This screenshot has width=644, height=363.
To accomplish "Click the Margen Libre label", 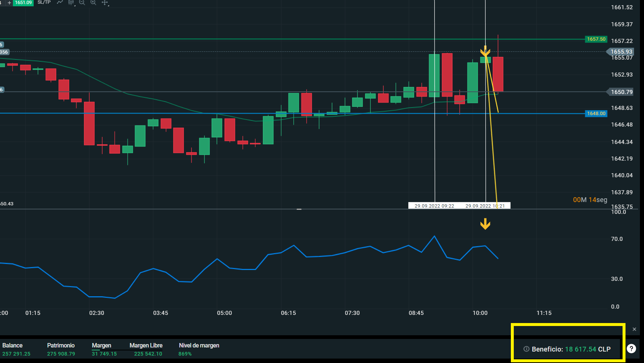I will pos(146,346).
